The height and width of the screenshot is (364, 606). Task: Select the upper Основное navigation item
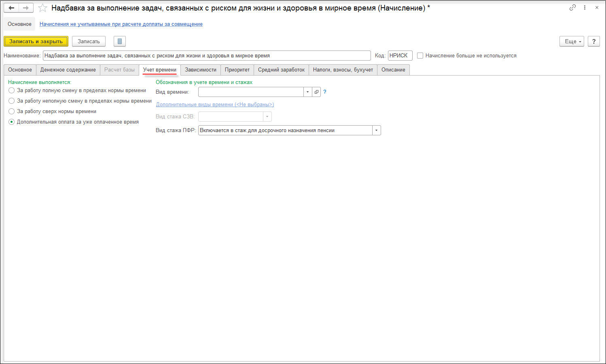click(19, 24)
